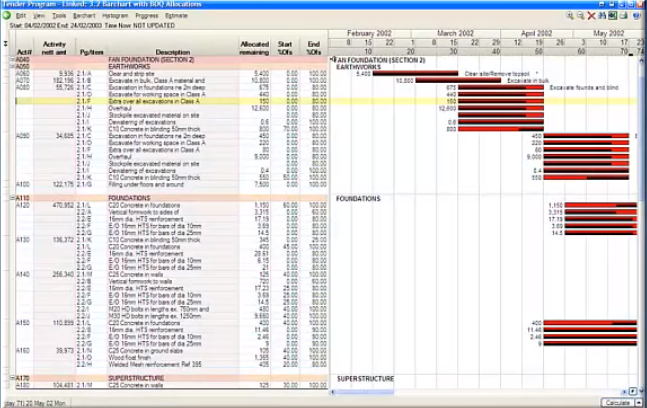Click the green circle icon beside Edit
647x408 pixels.
click(x=7, y=16)
